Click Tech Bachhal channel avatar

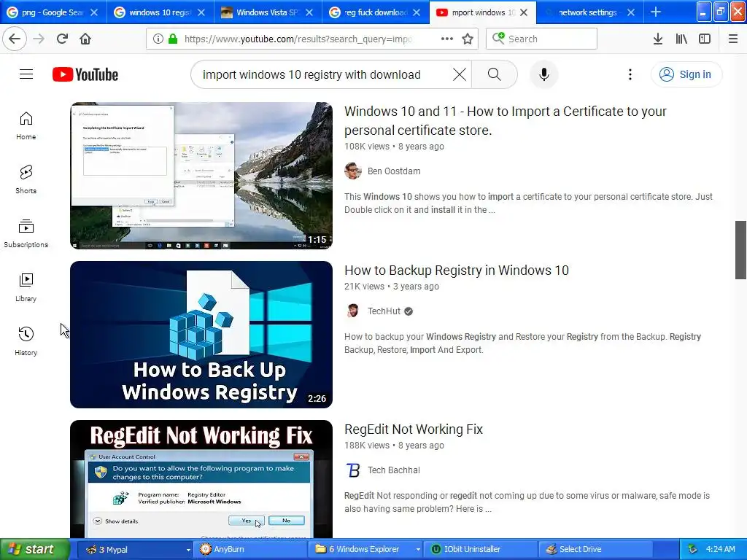[x=353, y=470]
